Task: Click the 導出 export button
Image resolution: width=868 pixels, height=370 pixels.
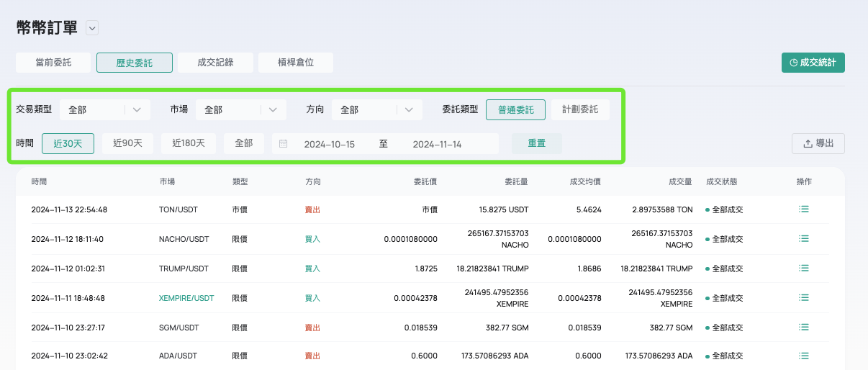Action: tap(818, 143)
